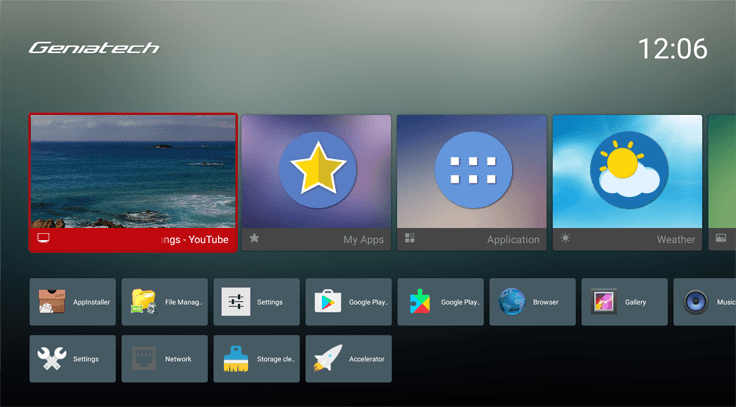Click the "Browser" text label
This screenshot has width=736, height=407.
click(x=545, y=302)
